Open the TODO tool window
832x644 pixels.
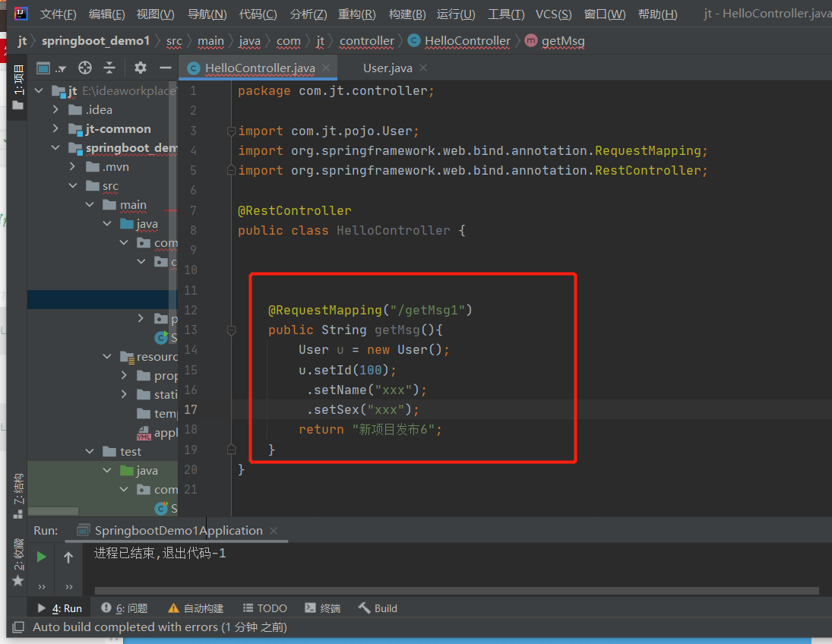[264, 608]
